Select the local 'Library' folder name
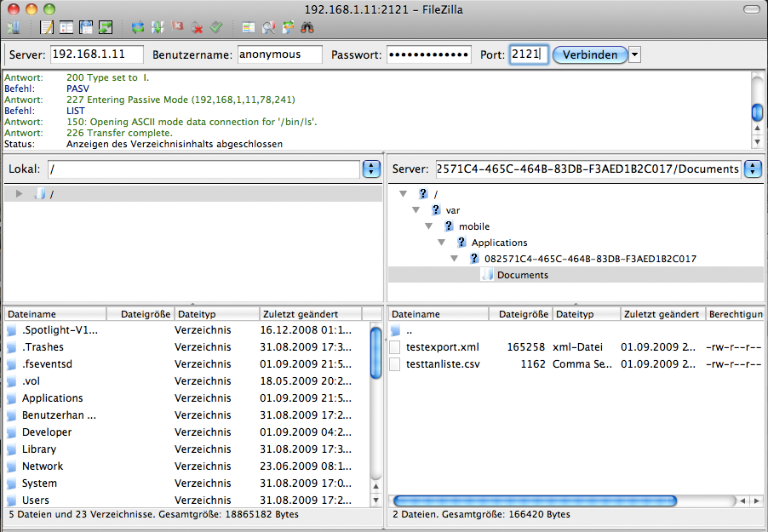 click(x=38, y=449)
